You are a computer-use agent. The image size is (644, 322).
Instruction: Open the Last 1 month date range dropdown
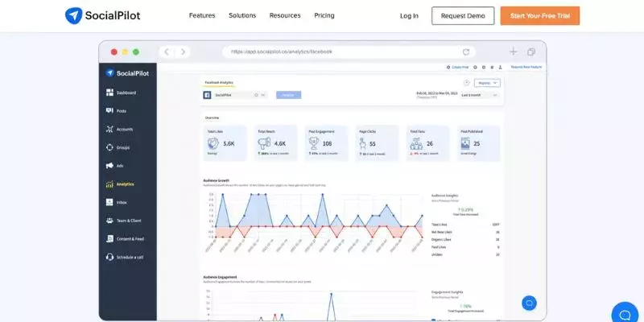pyautogui.click(x=479, y=95)
